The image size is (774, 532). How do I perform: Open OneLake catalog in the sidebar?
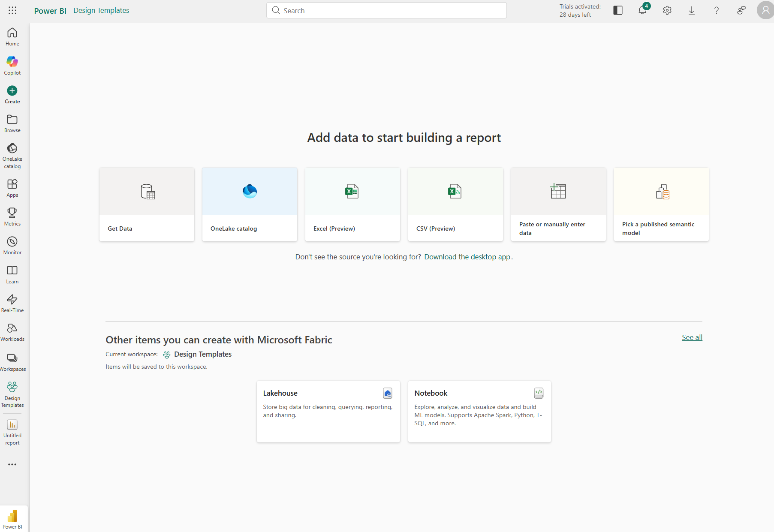coord(12,156)
